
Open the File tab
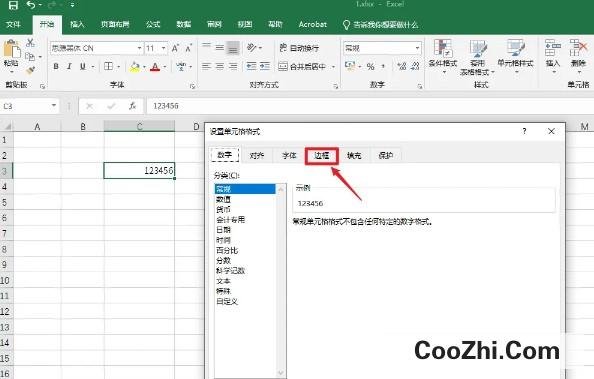13,24
